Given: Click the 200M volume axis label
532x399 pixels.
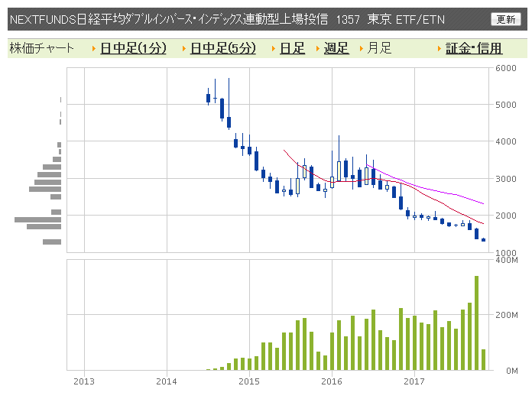Looking at the screenshot, I should pos(506,315).
